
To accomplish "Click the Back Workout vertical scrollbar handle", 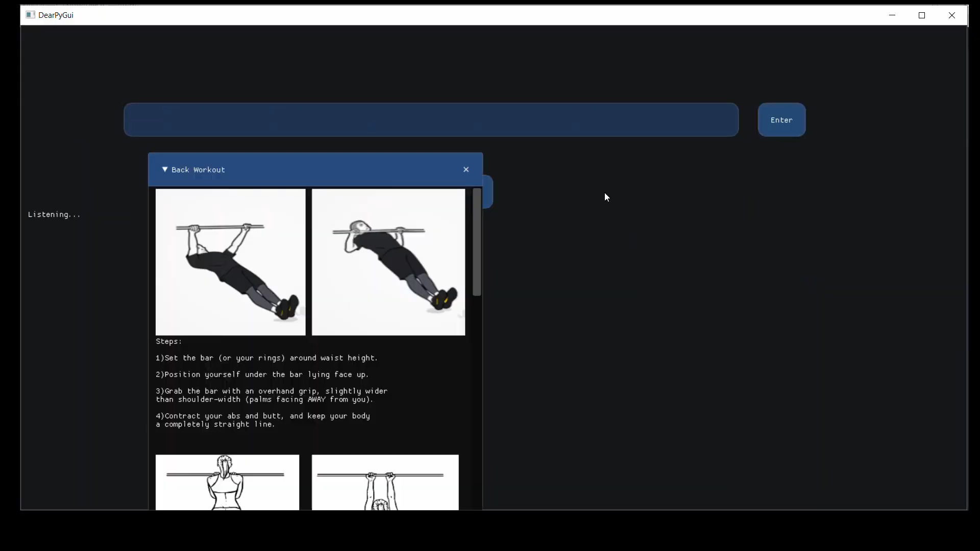I will point(477,242).
